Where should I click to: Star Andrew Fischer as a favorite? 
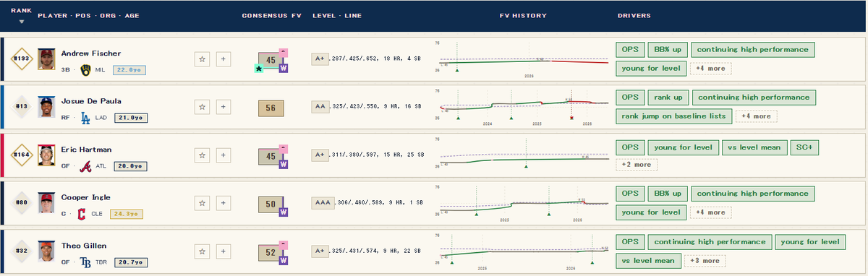pyautogui.click(x=203, y=59)
